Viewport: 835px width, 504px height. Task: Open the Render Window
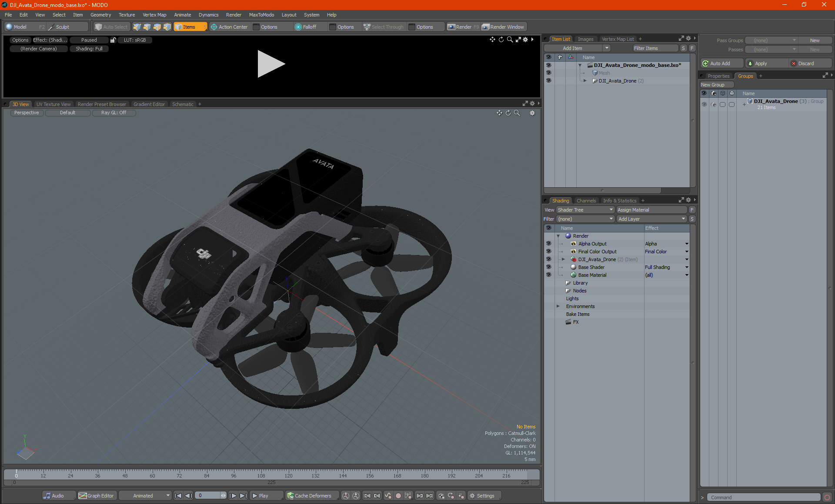coord(504,27)
